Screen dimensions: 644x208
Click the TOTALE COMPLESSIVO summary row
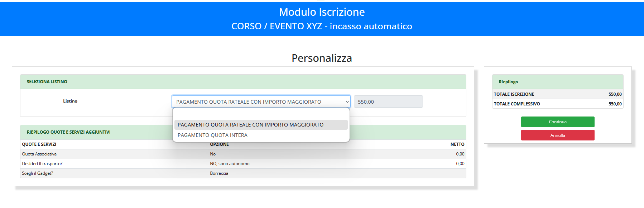coord(517,104)
